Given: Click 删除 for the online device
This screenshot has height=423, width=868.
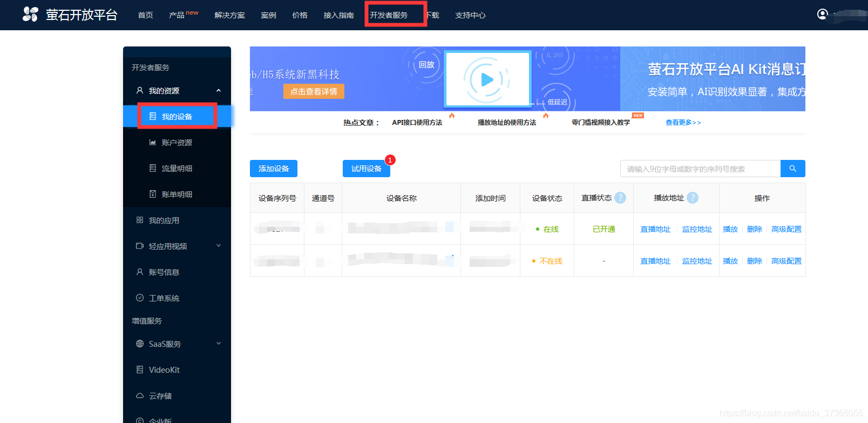Looking at the screenshot, I should (x=755, y=229).
